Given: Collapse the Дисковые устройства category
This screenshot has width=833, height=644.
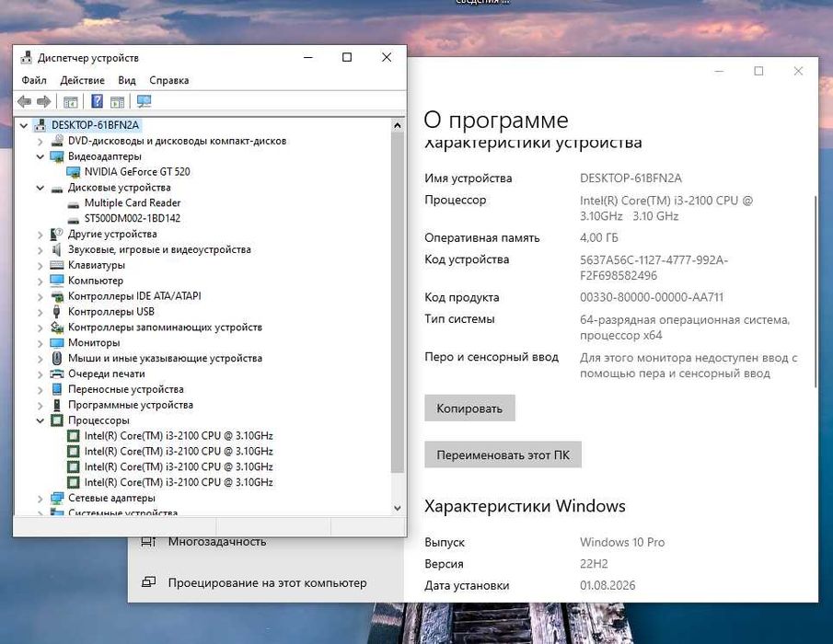Looking at the screenshot, I should coord(40,188).
